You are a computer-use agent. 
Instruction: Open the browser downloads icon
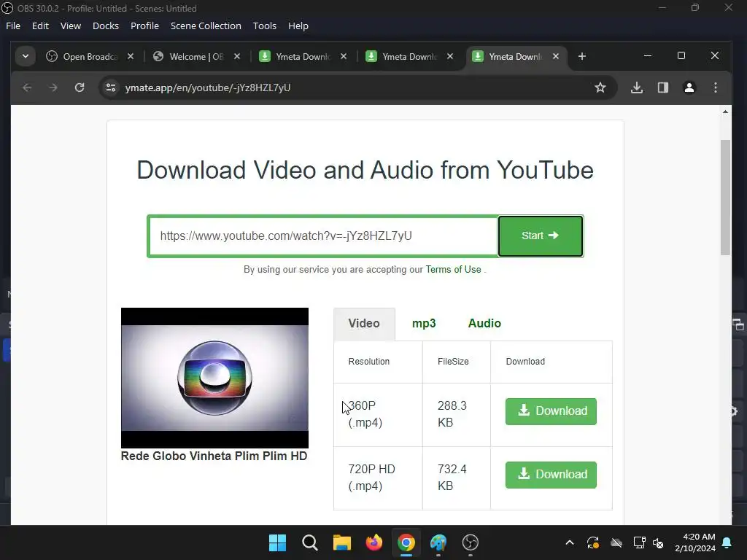[x=636, y=87]
